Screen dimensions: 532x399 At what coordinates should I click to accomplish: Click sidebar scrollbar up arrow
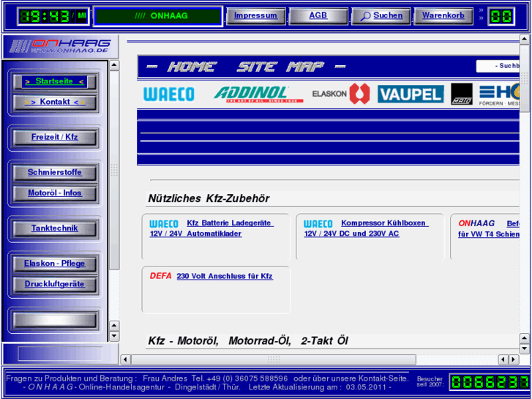pyautogui.click(x=114, y=65)
